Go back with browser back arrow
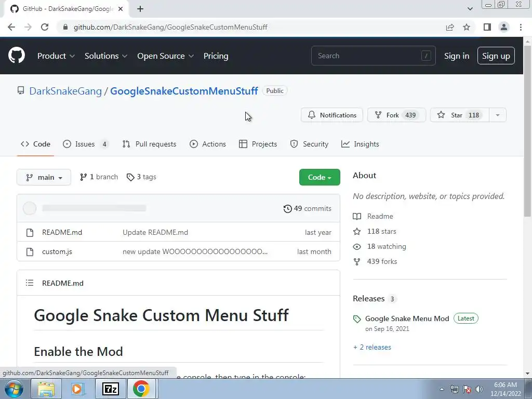 [x=11, y=27]
